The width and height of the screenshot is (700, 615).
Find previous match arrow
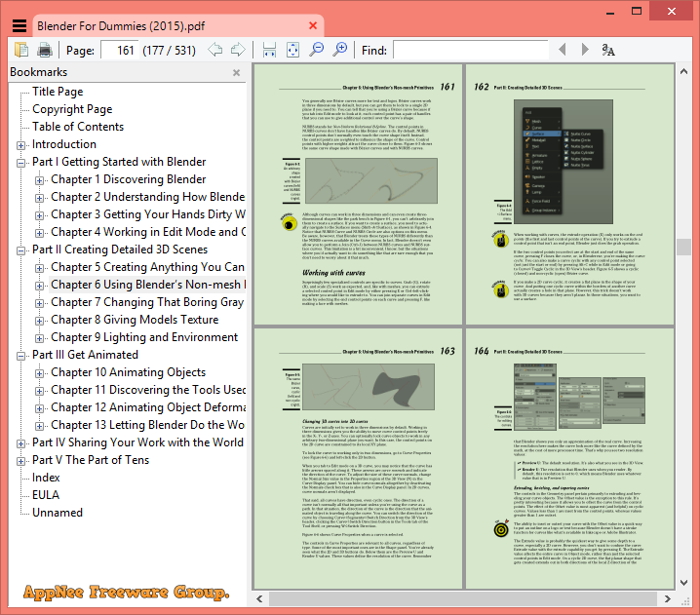pyautogui.click(x=563, y=50)
